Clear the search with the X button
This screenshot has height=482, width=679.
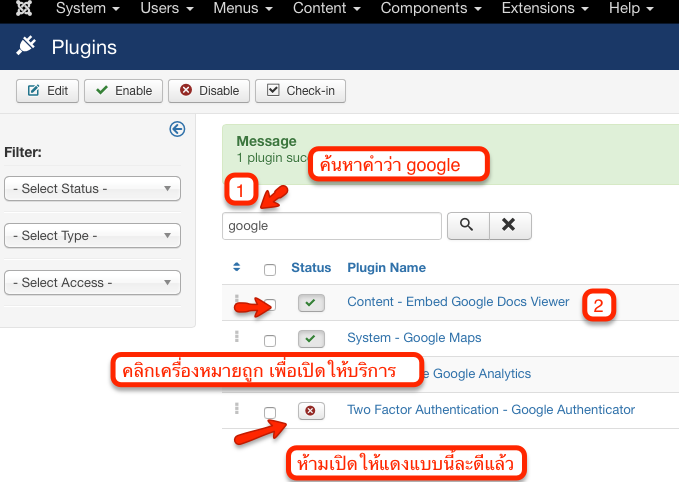coord(510,226)
